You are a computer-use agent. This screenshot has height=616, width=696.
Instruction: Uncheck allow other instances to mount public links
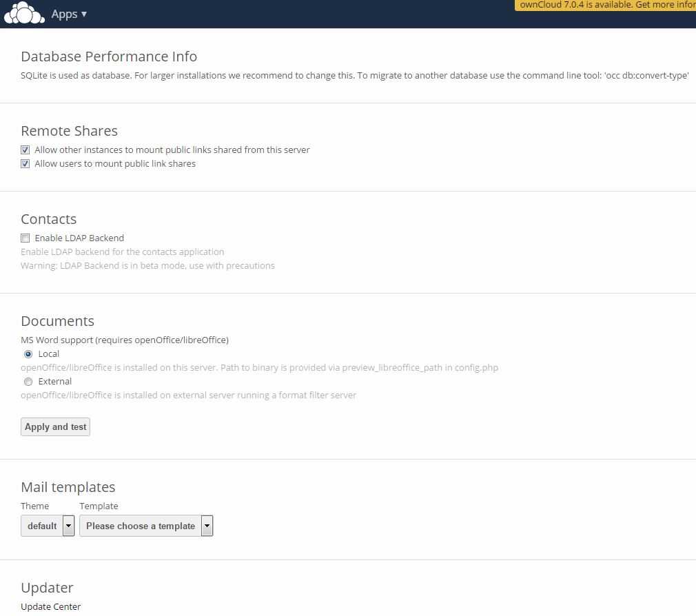[25, 150]
